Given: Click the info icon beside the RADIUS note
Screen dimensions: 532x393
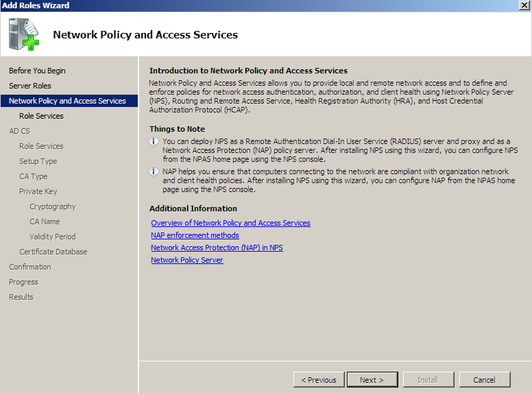Looking at the screenshot, I should click(x=154, y=142).
